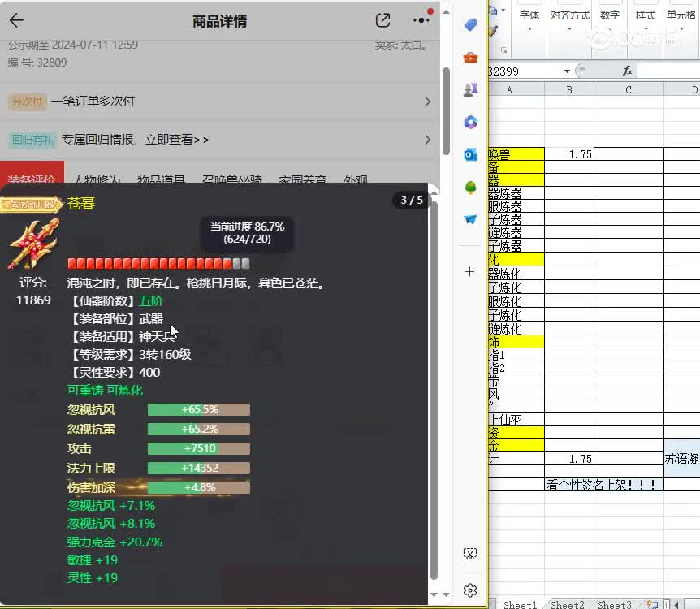
Task: Open the Microsoft 365 icon in sidebar
Action: point(470,122)
